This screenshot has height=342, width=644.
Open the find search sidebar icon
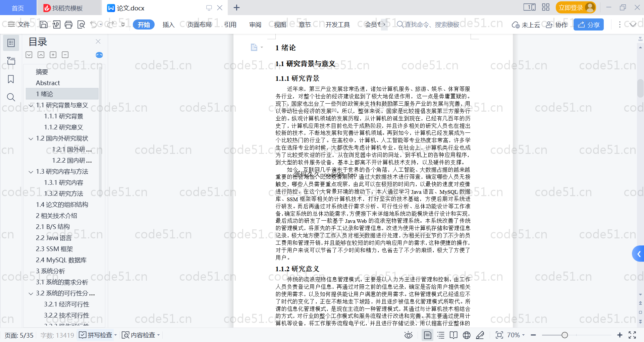11,97
